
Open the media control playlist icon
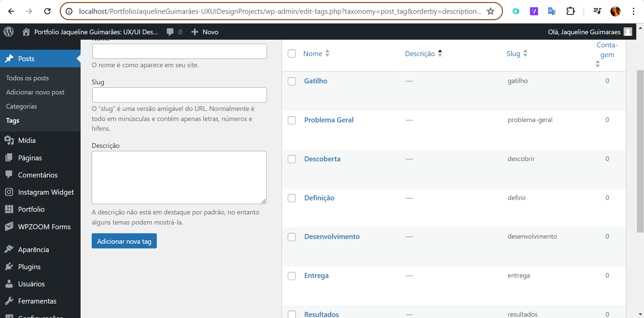click(597, 11)
